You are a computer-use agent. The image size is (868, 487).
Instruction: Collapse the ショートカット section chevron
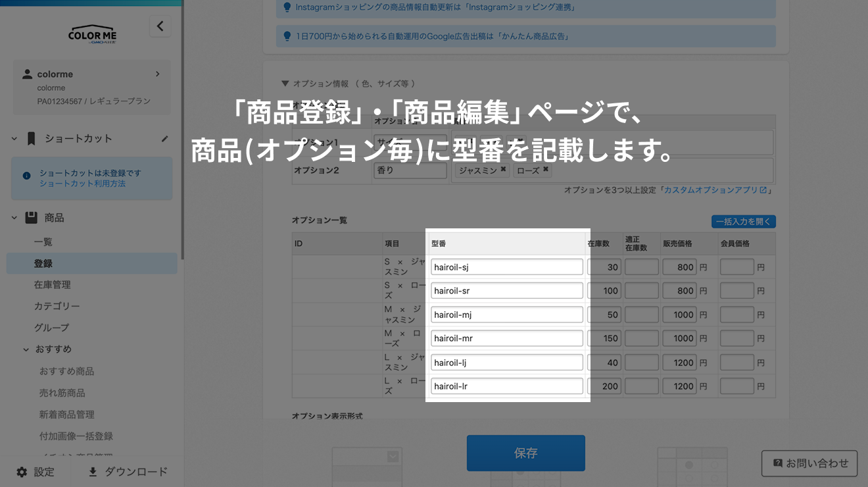(x=14, y=139)
